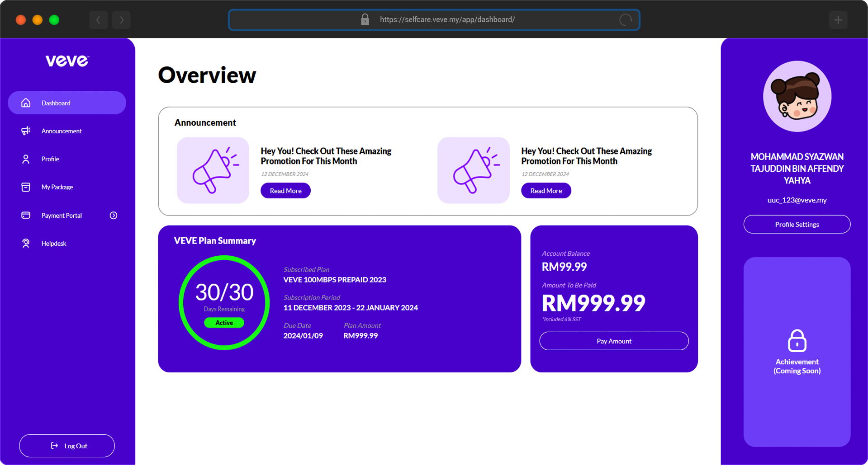Click the padlock icon in the address bar
Screen dimensions: 868x465
[x=365, y=19]
